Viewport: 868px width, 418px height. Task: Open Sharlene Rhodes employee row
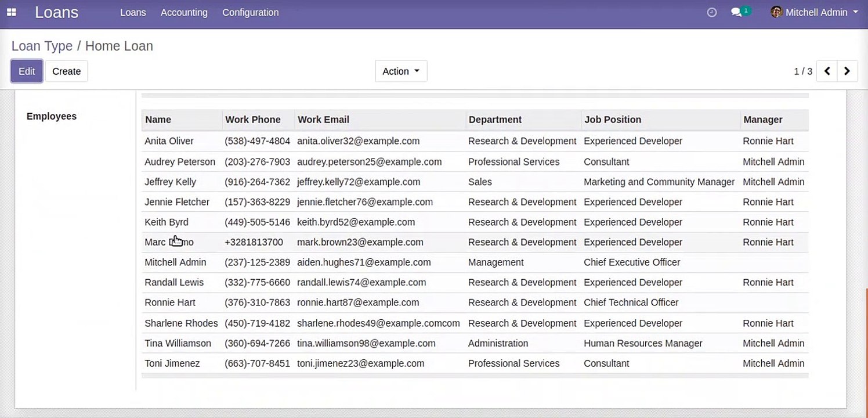coord(475,323)
